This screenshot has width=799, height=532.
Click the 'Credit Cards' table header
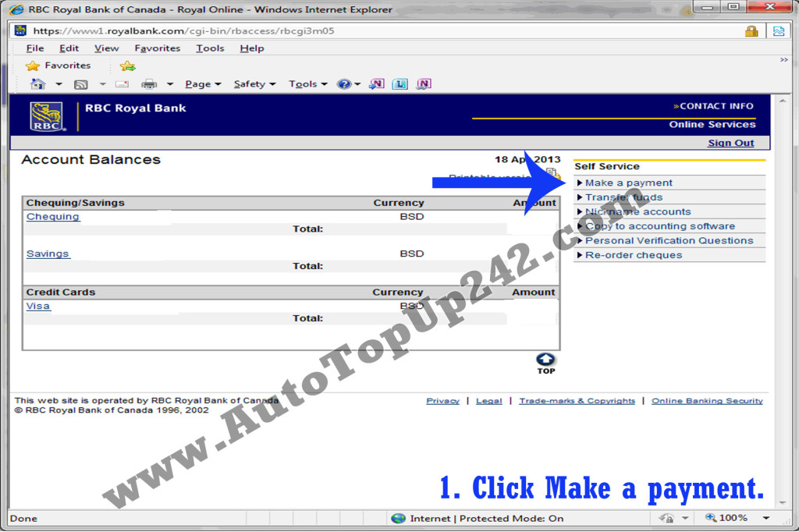(61, 292)
